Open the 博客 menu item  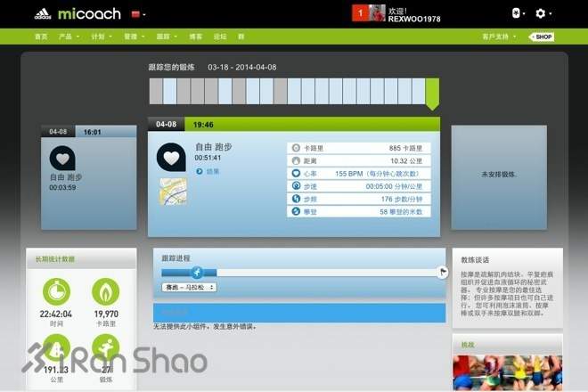click(195, 37)
